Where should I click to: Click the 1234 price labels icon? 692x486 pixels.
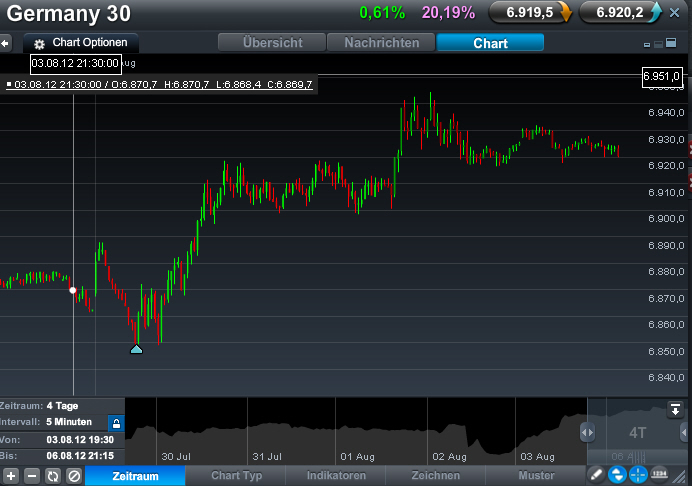point(659,474)
